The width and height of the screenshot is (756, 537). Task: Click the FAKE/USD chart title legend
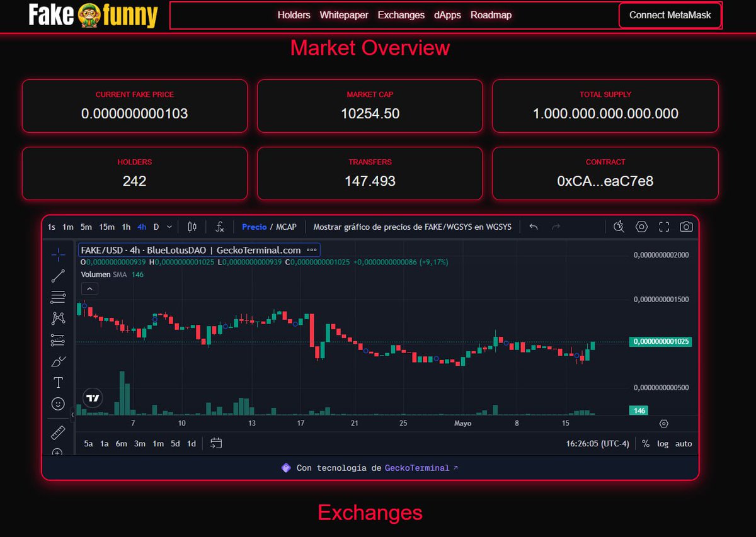(191, 250)
